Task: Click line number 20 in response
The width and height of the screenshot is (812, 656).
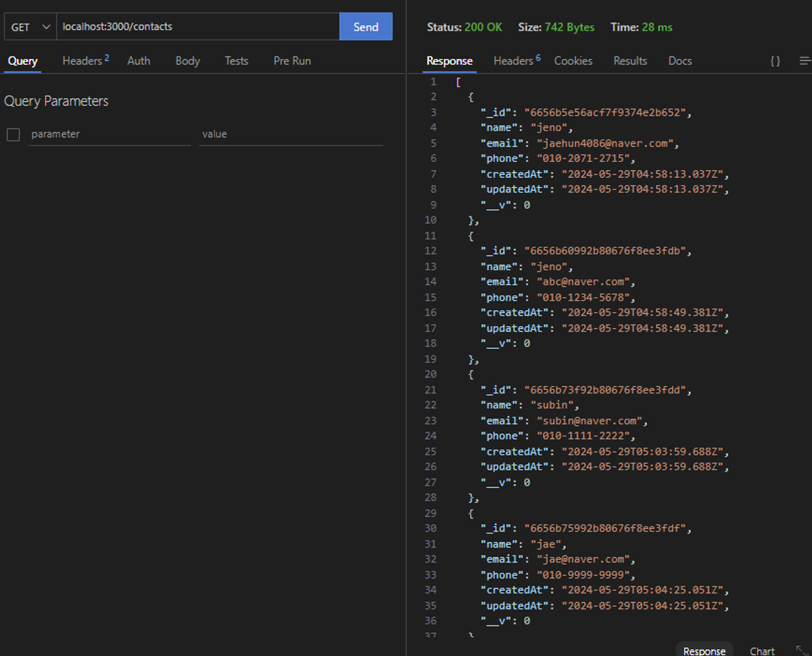Action: coord(431,374)
